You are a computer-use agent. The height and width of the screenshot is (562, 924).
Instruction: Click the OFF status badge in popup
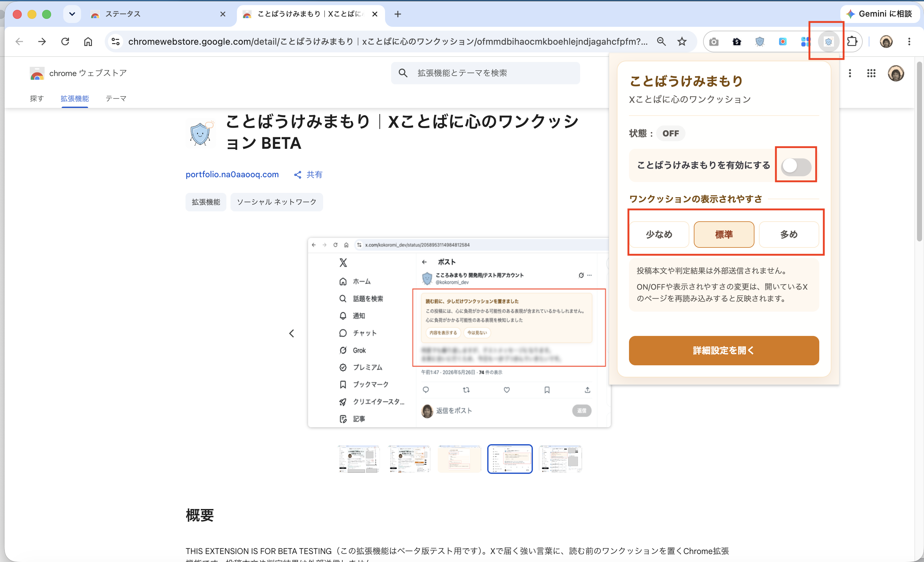tap(670, 133)
